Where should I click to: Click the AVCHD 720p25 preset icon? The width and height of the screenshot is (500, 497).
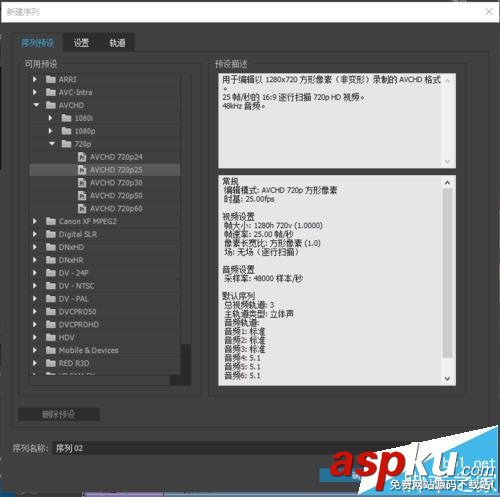tap(82, 170)
